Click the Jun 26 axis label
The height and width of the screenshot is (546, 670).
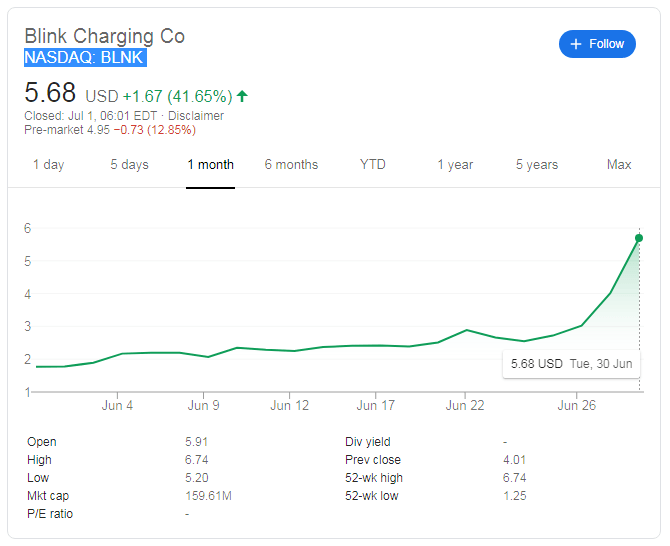click(x=576, y=405)
